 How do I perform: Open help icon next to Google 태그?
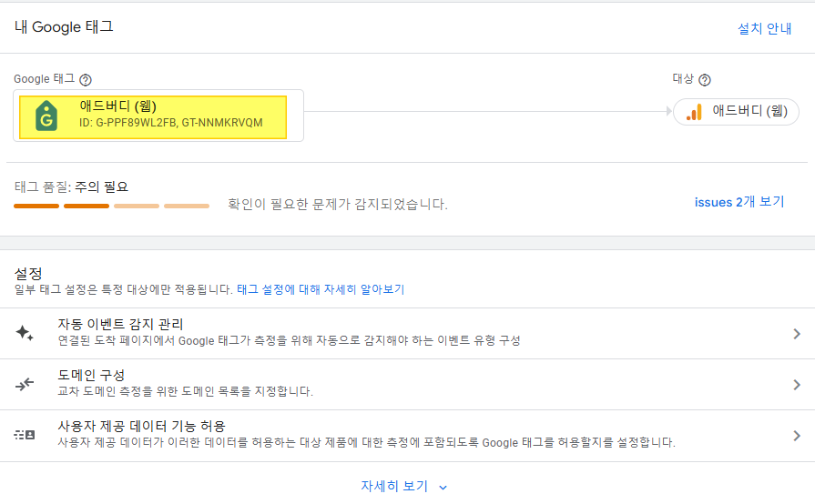pyautogui.click(x=86, y=80)
